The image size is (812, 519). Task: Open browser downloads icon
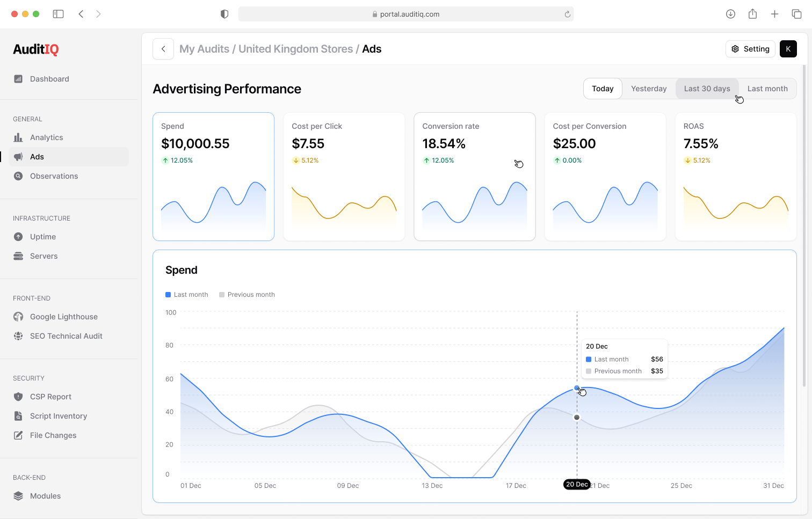click(730, 14)
